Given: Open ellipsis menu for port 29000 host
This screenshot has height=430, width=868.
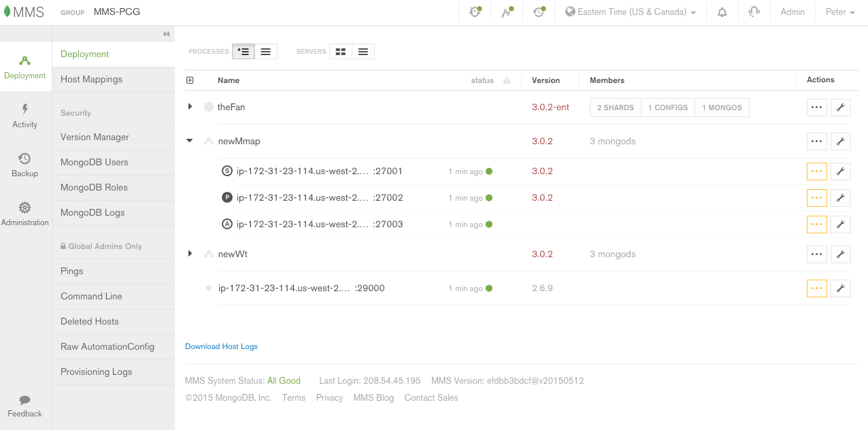Looking at the screenshot, I should (816, 288).
